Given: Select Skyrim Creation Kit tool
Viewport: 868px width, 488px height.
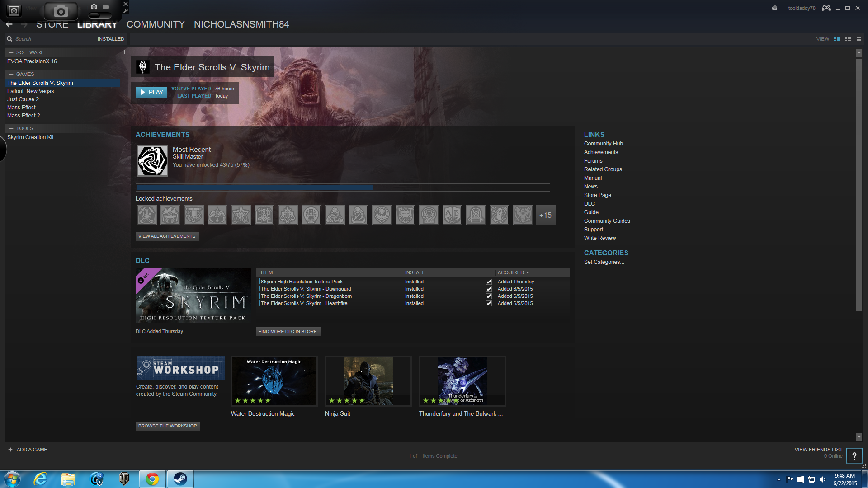Looking at the screenshot, I should coord(30,137).
